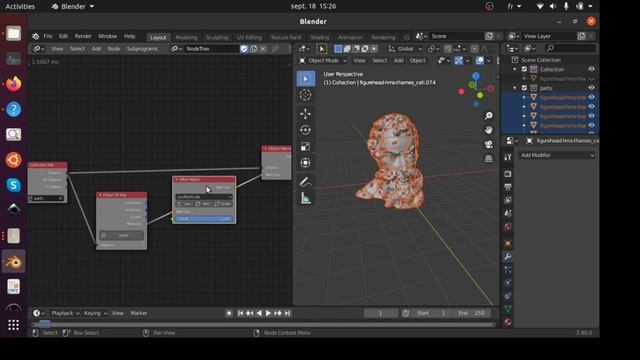Open the Render properties tab
640x360 pixels.
508,174
